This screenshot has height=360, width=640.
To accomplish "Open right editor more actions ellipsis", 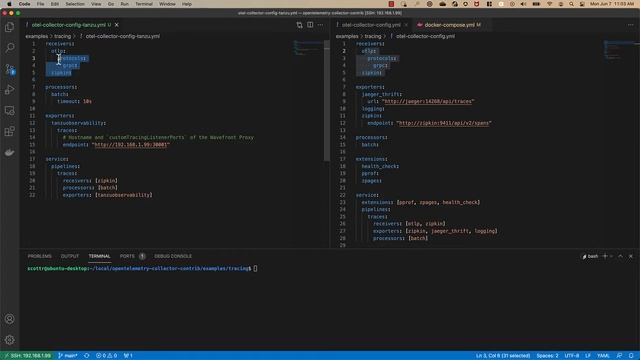I will pyautogui.click(x=631, y=25).
